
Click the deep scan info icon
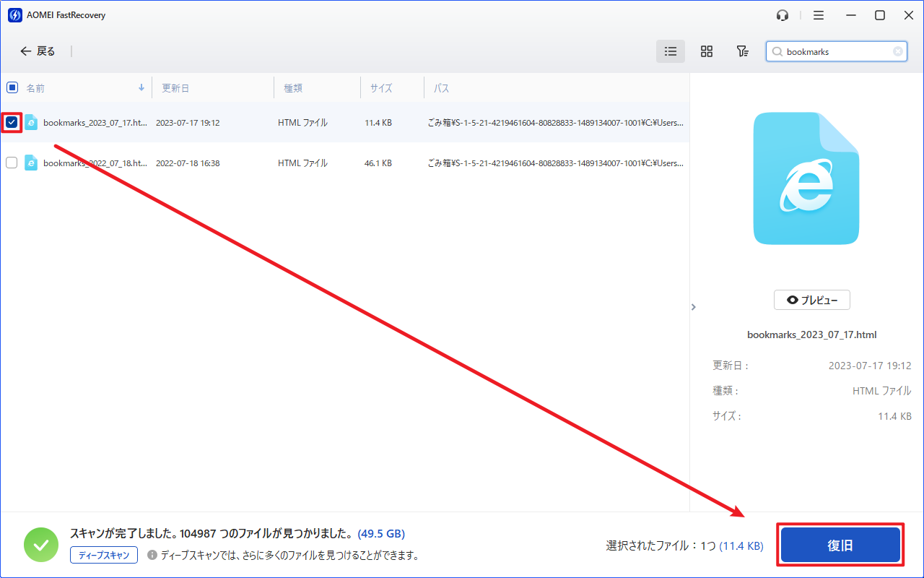pos(152,556)
